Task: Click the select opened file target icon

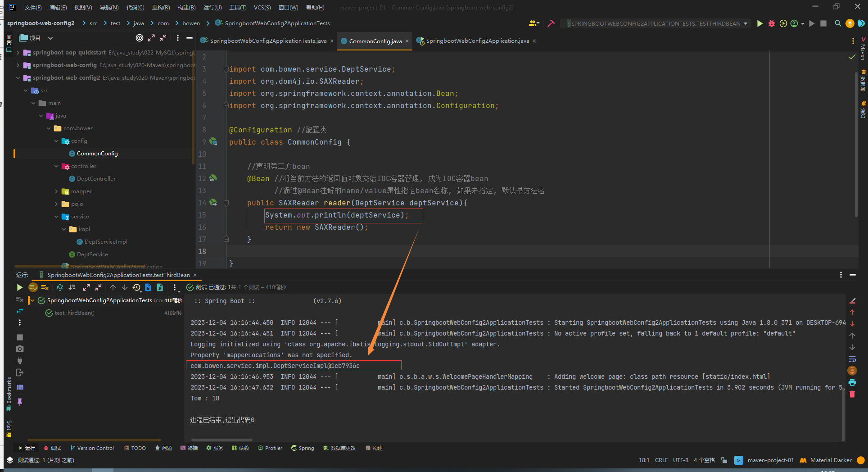Action: pyautogui.click(x=140, y=38)
